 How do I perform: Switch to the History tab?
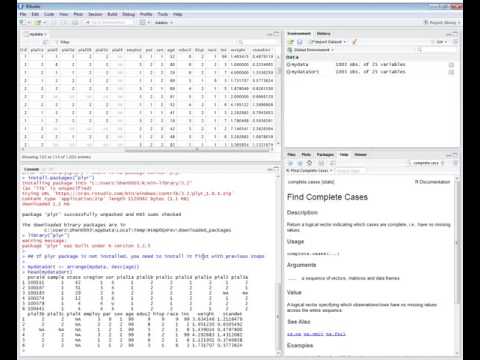pos(323,34)
